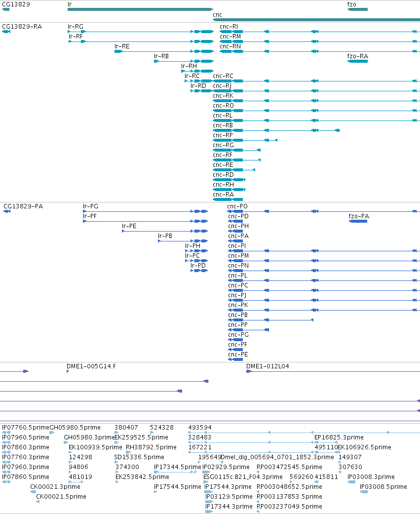Select transcript cnc-RO label
The height and width of the screenshot is (514, 420).
[224, 105]
